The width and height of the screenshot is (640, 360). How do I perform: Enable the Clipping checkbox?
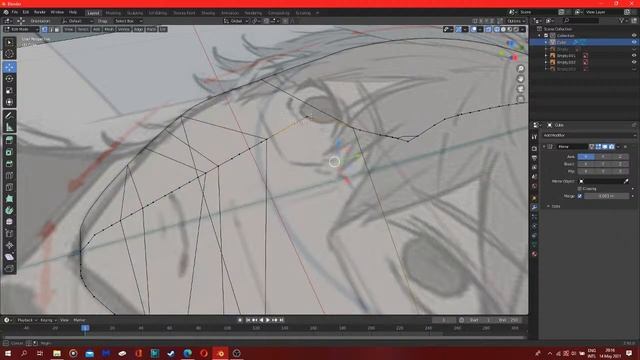(580, 189)
